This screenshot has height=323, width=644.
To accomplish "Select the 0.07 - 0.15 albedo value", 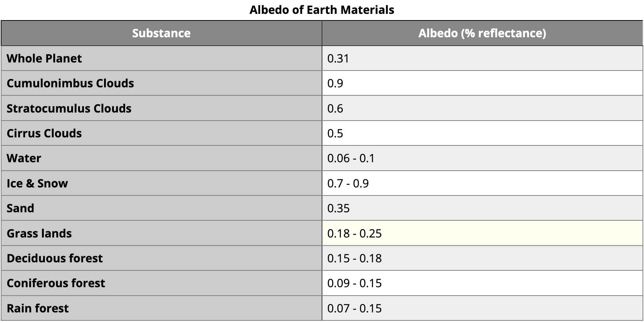I will 354,308.
